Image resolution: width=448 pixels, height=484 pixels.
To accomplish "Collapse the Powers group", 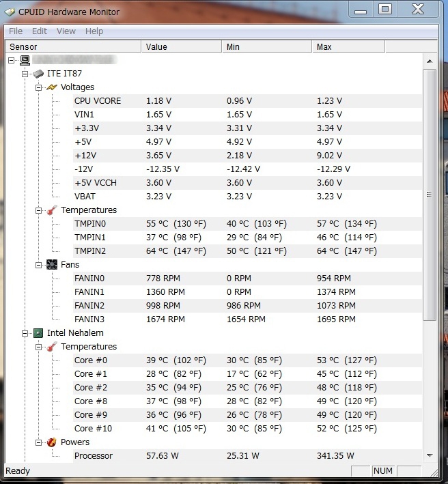I will coord(39,442).
